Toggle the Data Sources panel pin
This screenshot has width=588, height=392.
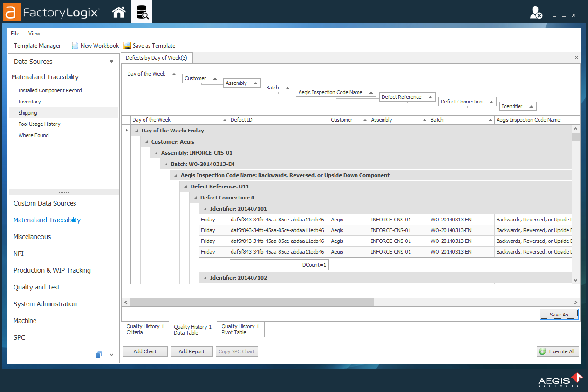click(112, 61)
